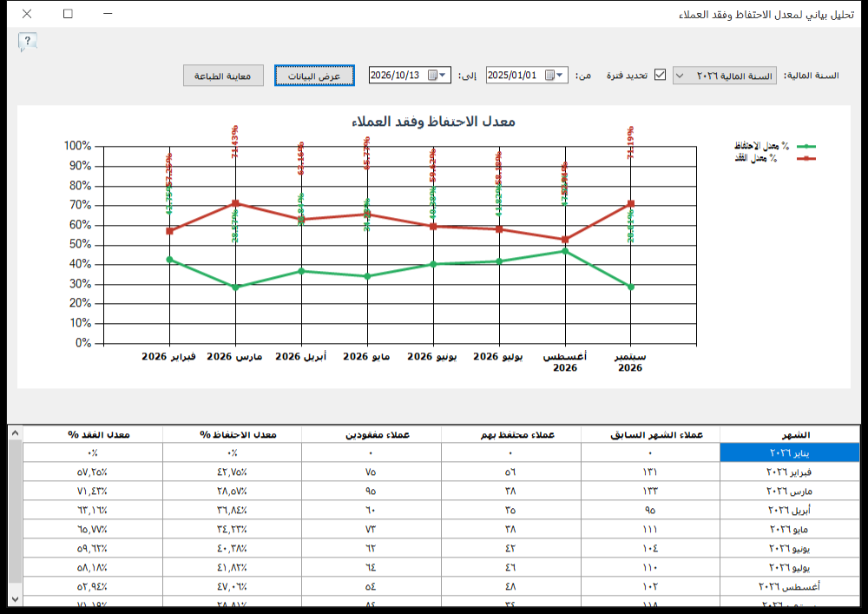The image size is (868, 614).
Task: Click the عملاء مفقودين column header
Action: [x=372, y=434]
